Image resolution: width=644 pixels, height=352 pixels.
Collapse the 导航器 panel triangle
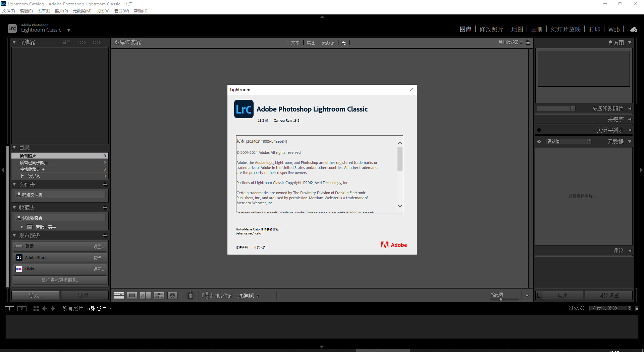[x=14, y=42]
